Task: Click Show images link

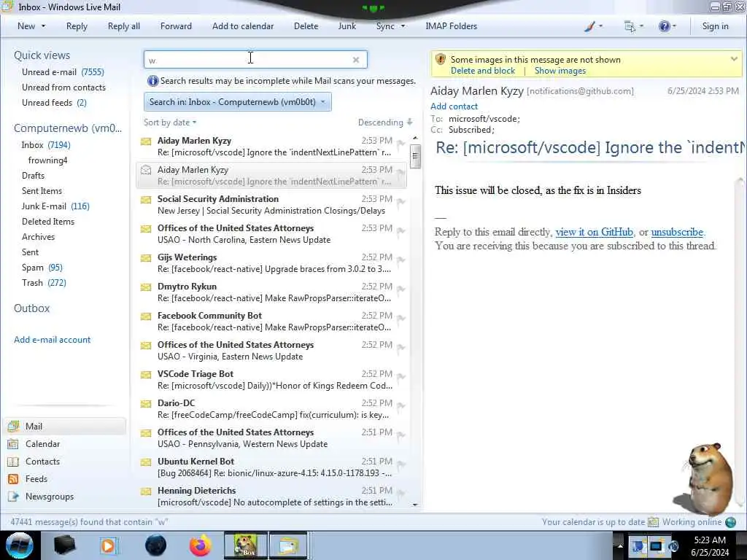Action: pyautogui.click(x=560, y=71)
